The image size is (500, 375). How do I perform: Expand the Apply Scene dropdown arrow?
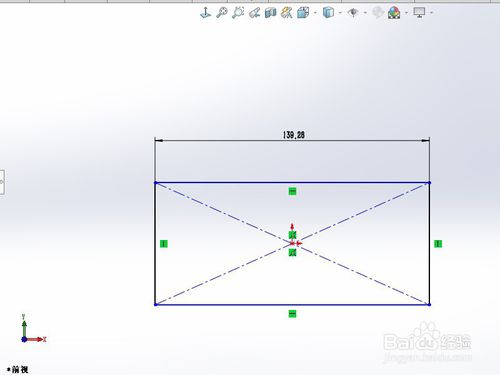[406, 13]
